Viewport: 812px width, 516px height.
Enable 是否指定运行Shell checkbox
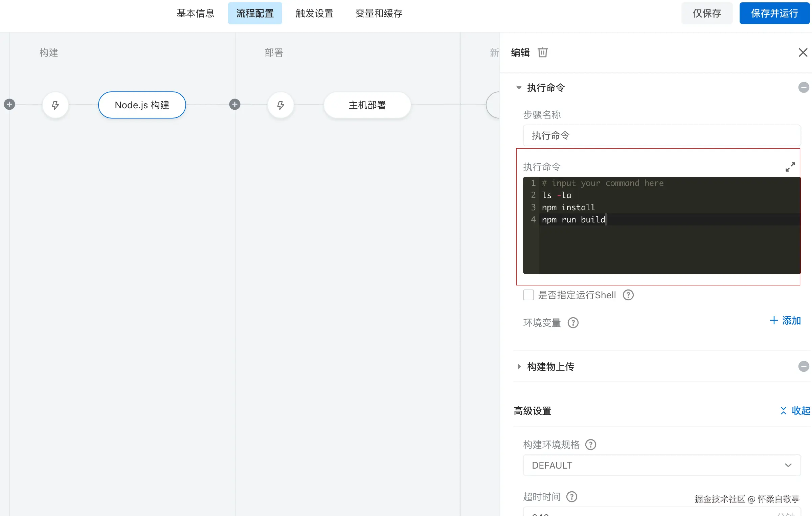tap(528, 295)
